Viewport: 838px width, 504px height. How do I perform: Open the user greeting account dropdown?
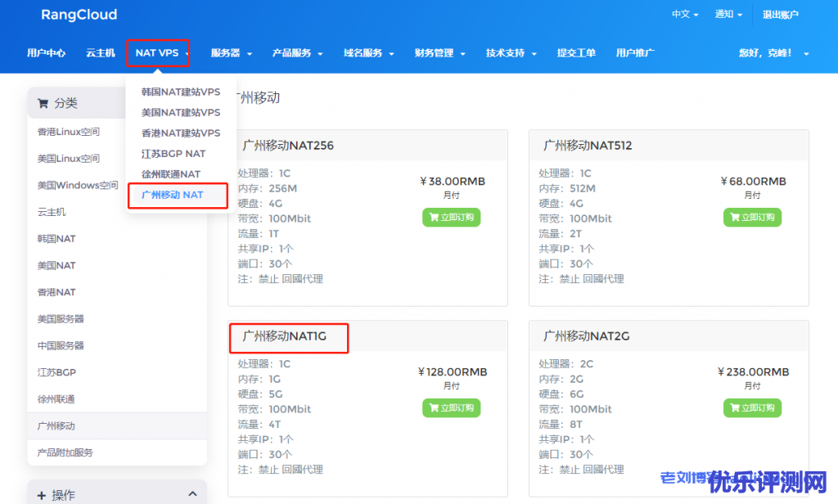(773, 53)
